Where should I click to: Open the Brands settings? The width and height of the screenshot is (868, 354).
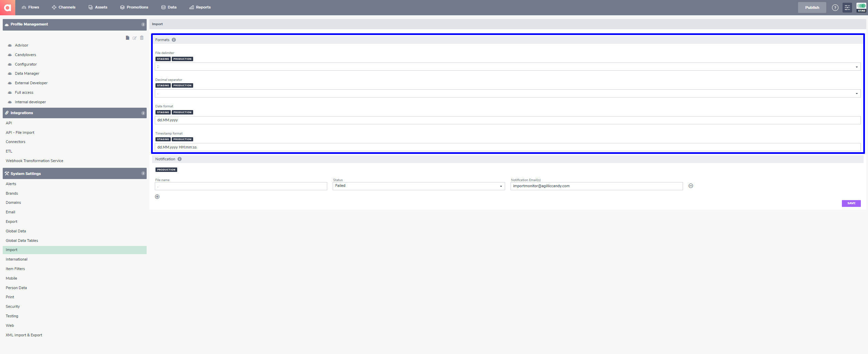click(x=12, y=193)
